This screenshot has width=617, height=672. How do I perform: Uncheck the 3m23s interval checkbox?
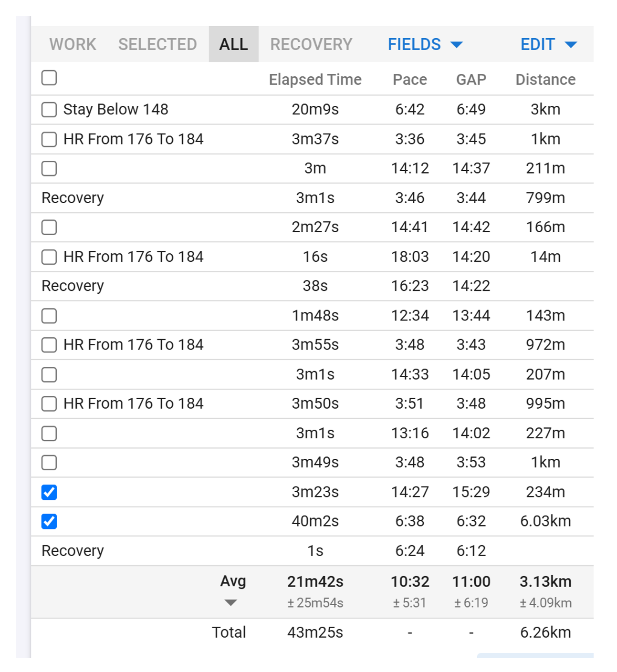[x=49, y=492]
